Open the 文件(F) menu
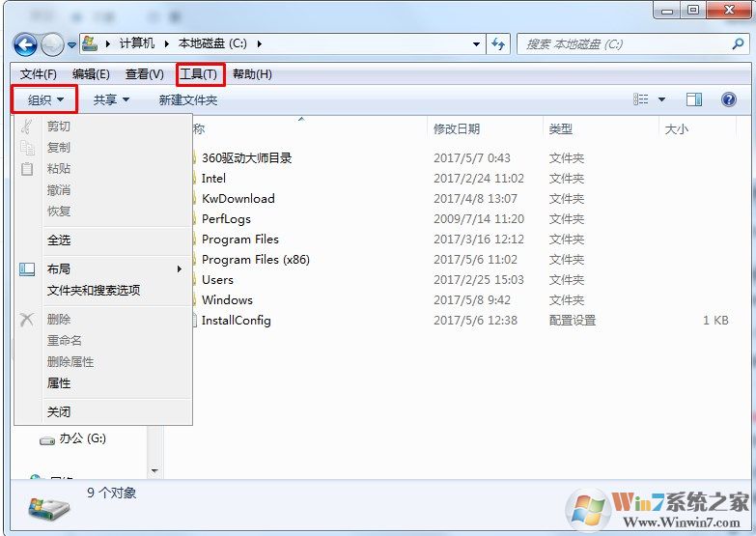The height and width of the screenshot is (536, 756). [x=38, y=74]
